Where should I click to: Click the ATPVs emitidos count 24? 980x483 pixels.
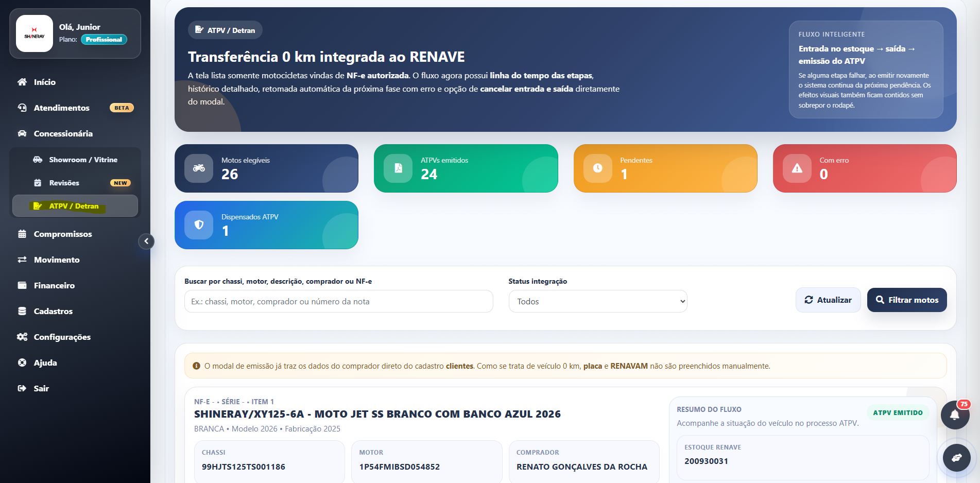tap(429, 174)
